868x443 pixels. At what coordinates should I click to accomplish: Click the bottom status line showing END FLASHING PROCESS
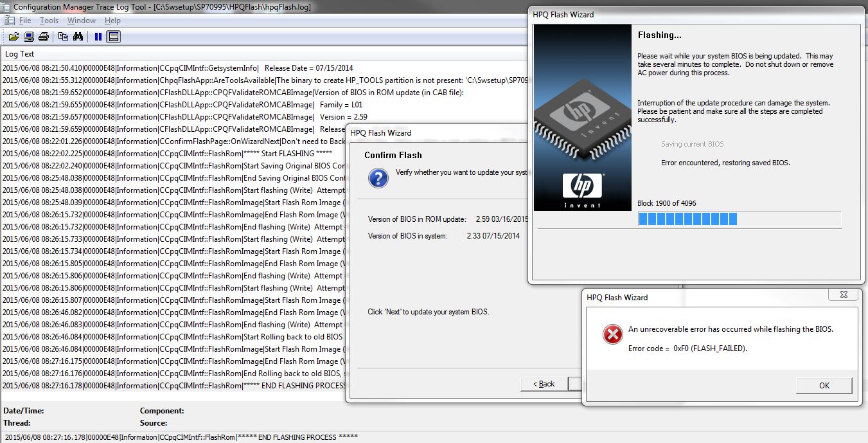pyautogui.click(x=180, y=437)
